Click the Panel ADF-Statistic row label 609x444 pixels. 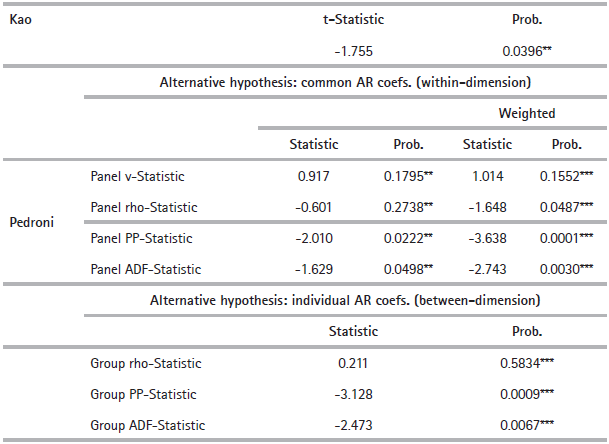tap(145, 269)
